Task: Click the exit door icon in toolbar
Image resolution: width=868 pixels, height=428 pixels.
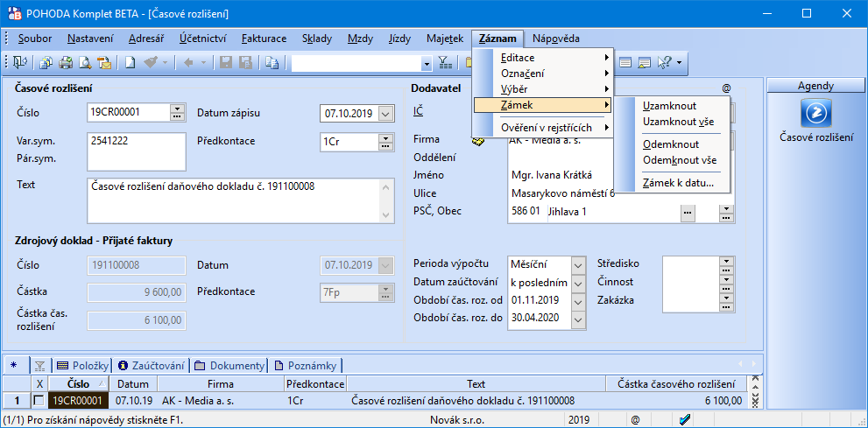Action: tap(20, 62)
